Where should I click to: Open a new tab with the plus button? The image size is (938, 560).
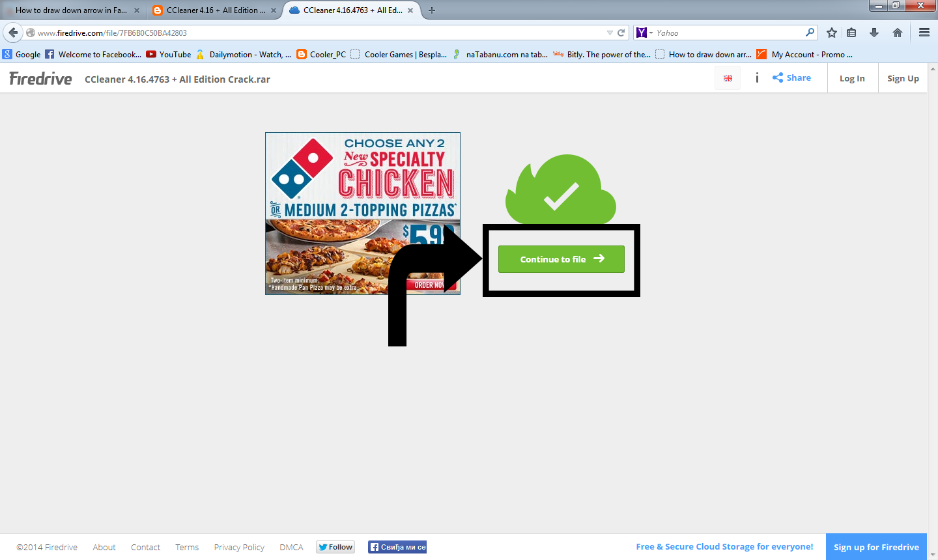click(432, 10)
